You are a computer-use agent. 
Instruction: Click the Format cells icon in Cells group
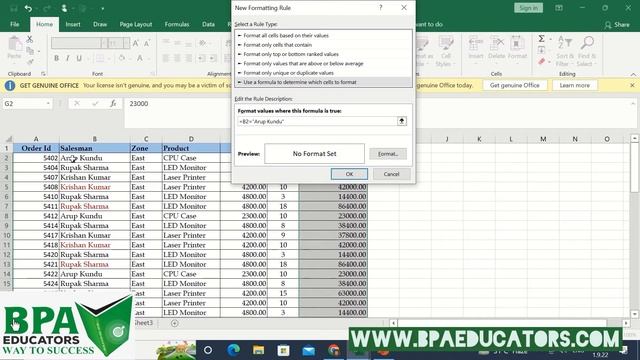[x=517, y=42]
